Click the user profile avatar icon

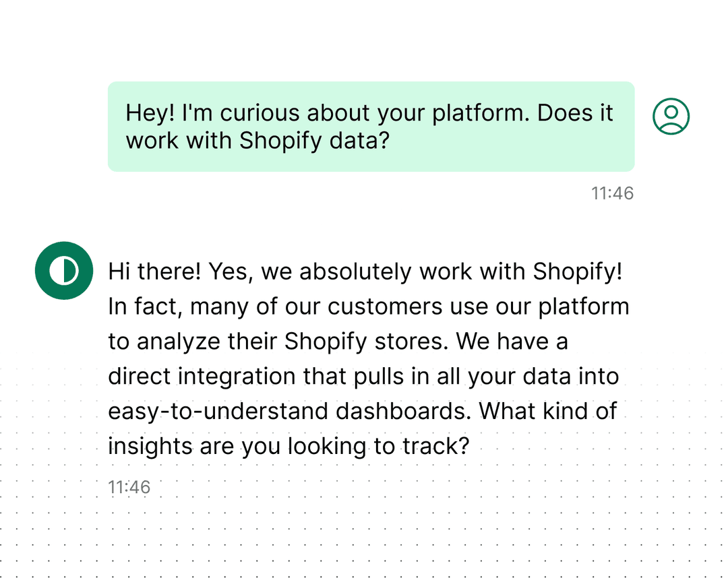[x=671, y=116]
